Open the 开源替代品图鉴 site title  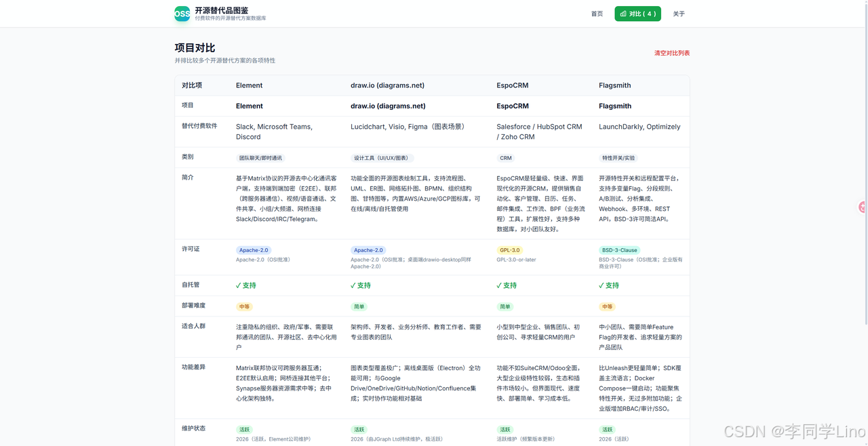221,10
